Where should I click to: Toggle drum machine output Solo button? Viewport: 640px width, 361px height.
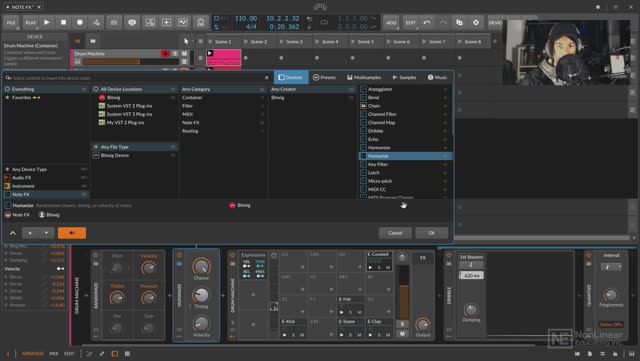(x=402, y=324)
